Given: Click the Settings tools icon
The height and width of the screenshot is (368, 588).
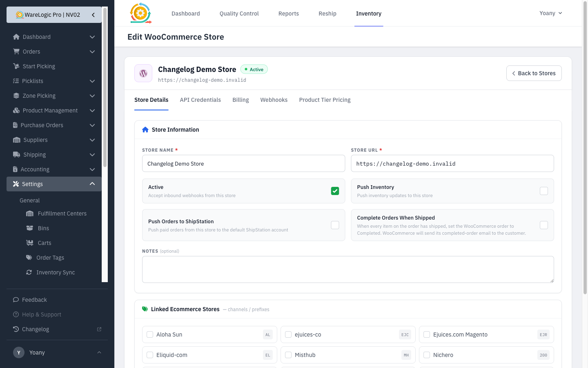Looking at the screenshot, I should pos(16,184).
